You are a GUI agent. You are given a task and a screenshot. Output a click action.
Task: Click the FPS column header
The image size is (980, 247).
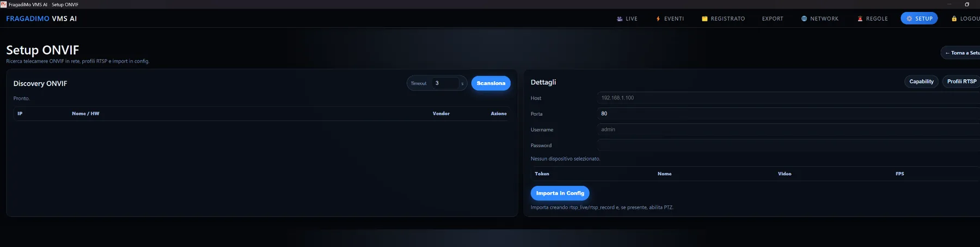coord(899,174)
